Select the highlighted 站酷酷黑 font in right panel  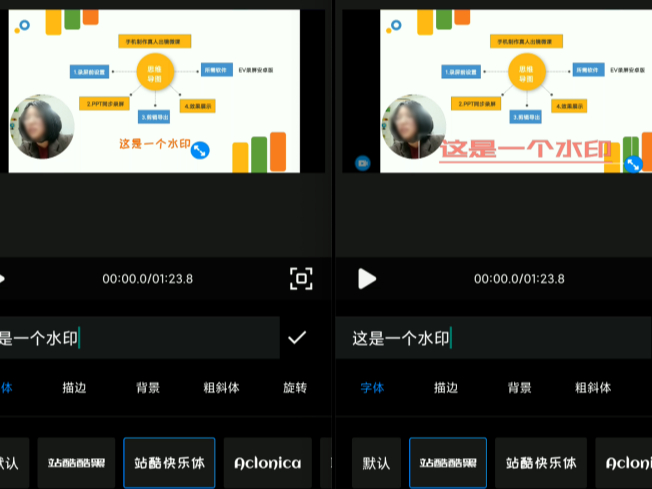pos(447,463)
